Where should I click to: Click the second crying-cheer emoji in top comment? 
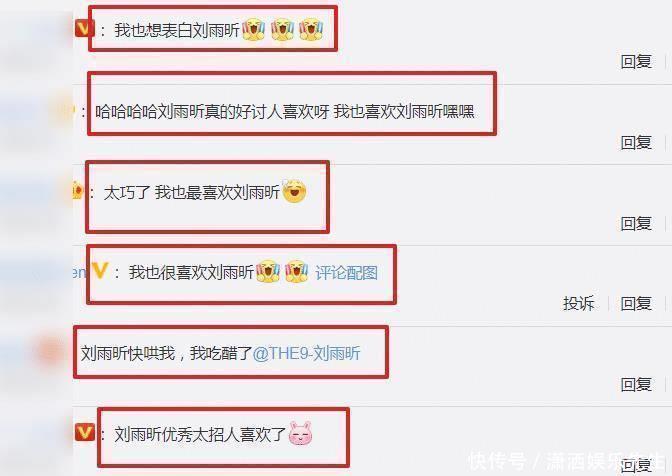point(282,29)
